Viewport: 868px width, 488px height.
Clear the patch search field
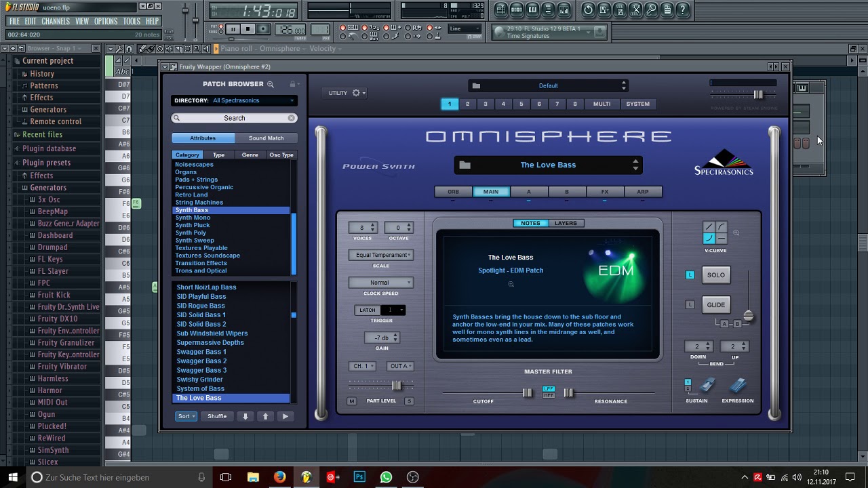[x=291, y=118]
